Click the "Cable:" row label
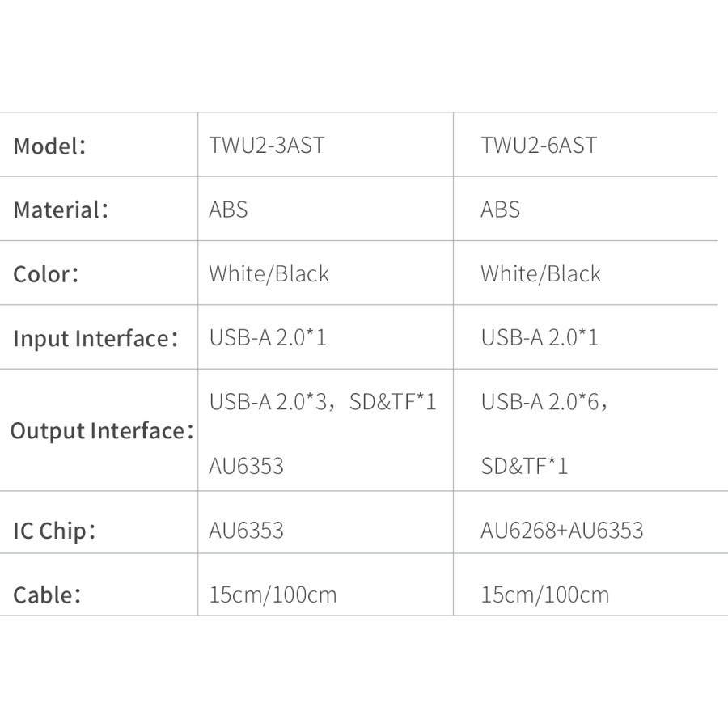Screen dimensions: 728x728 [x=47, y=595]
